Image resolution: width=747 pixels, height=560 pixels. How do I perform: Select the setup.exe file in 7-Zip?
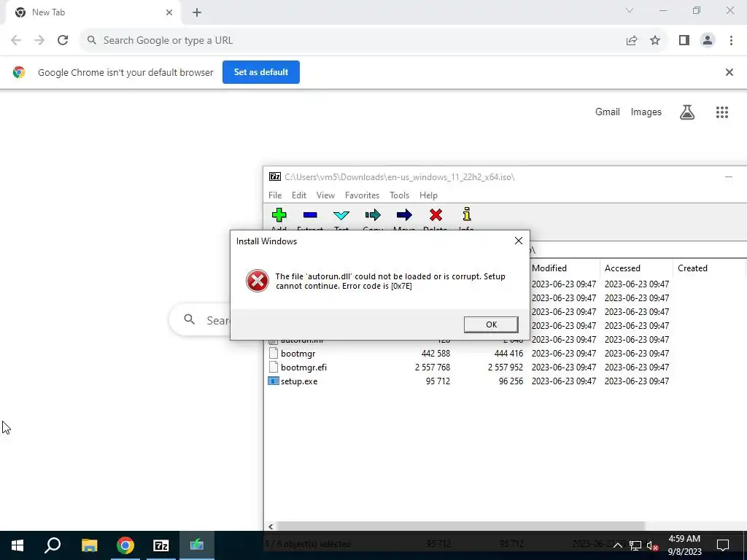(x=298, y=381)
